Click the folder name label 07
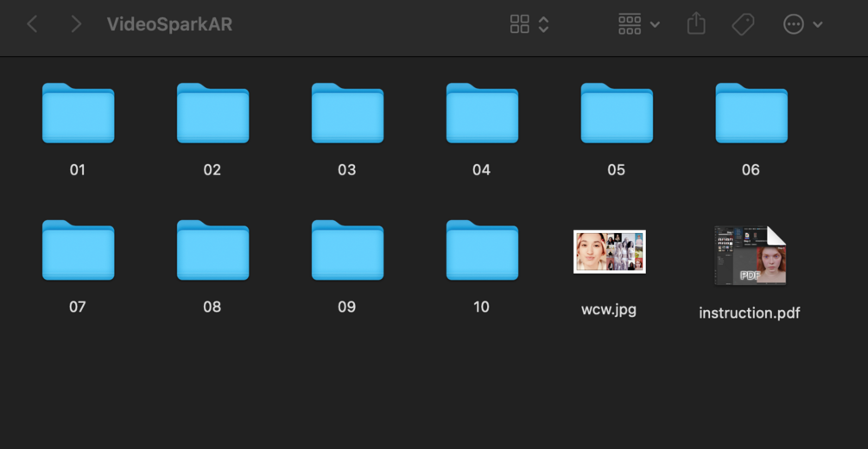868x449 pixels. point(78,307)
